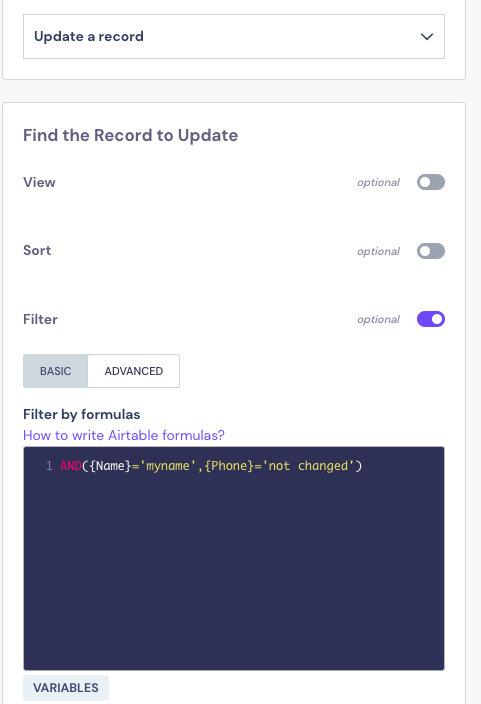481x704 pixels.
Task: Open the VARIABLES button below the editor
Action: coord(66,687)
